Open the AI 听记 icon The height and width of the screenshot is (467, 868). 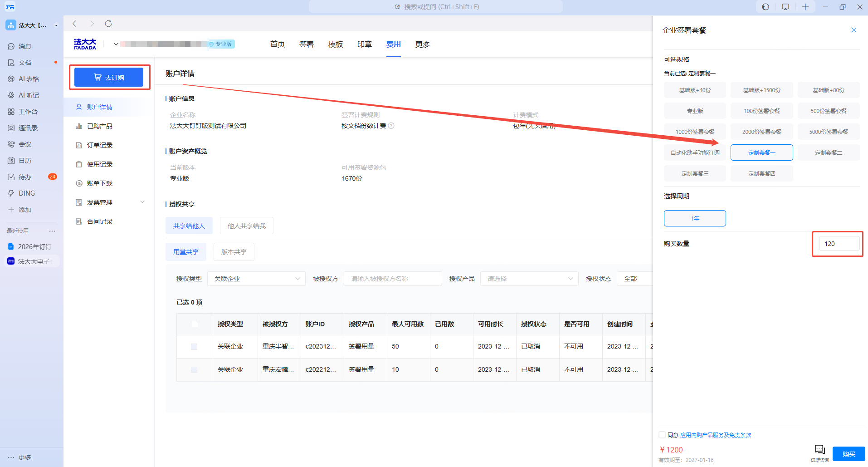tap(11, 95)
